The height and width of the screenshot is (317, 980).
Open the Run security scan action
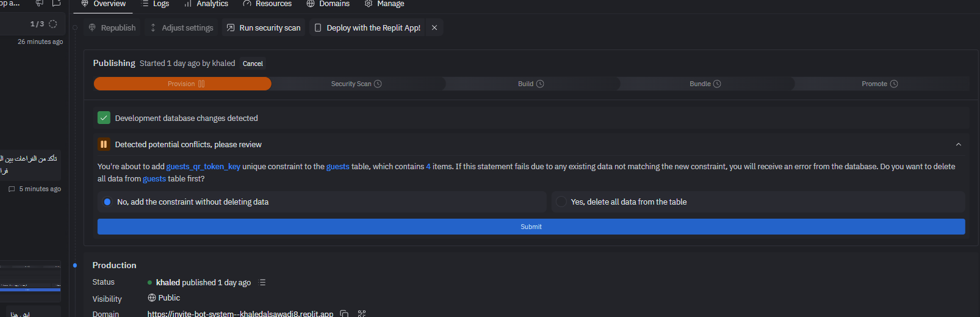pyautogui.click(x=264, y=28)
